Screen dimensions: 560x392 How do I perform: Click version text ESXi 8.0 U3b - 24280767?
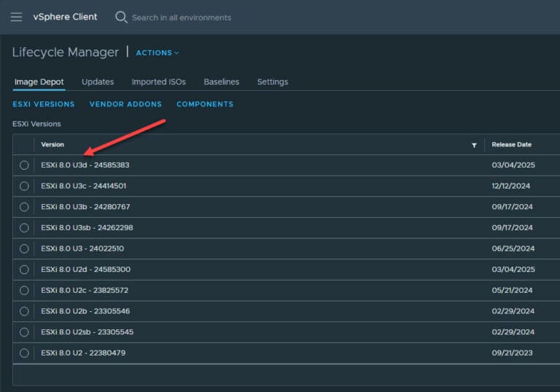point(85,207)
